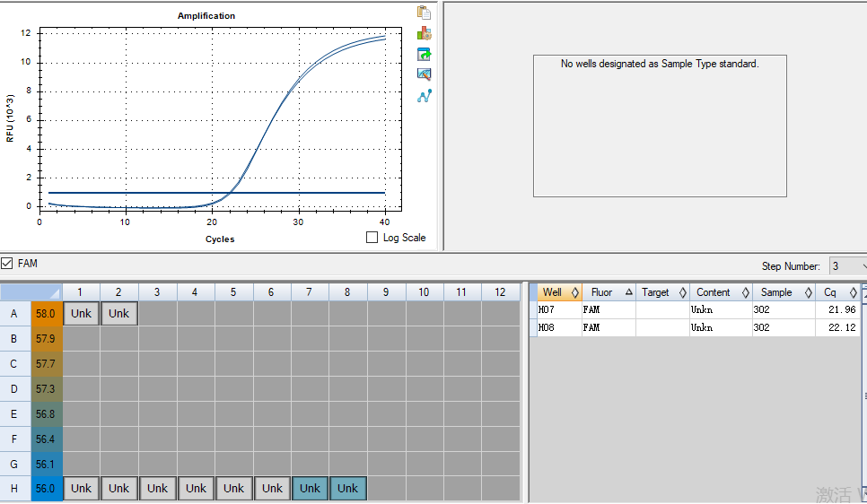Screen dimensions: 867x504
Task: Select well H4 marked Unk
Action: coord(196,489)
